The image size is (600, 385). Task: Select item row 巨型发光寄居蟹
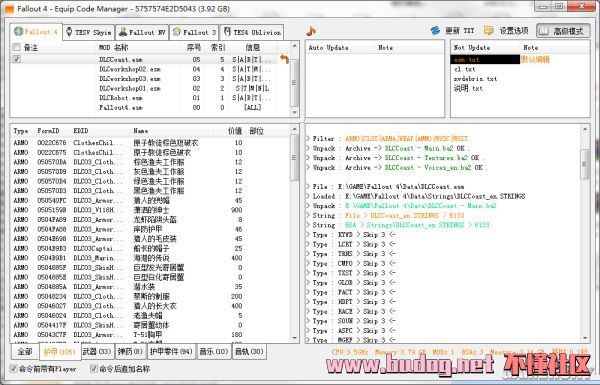pyautogui.click(x=150, y=268)
